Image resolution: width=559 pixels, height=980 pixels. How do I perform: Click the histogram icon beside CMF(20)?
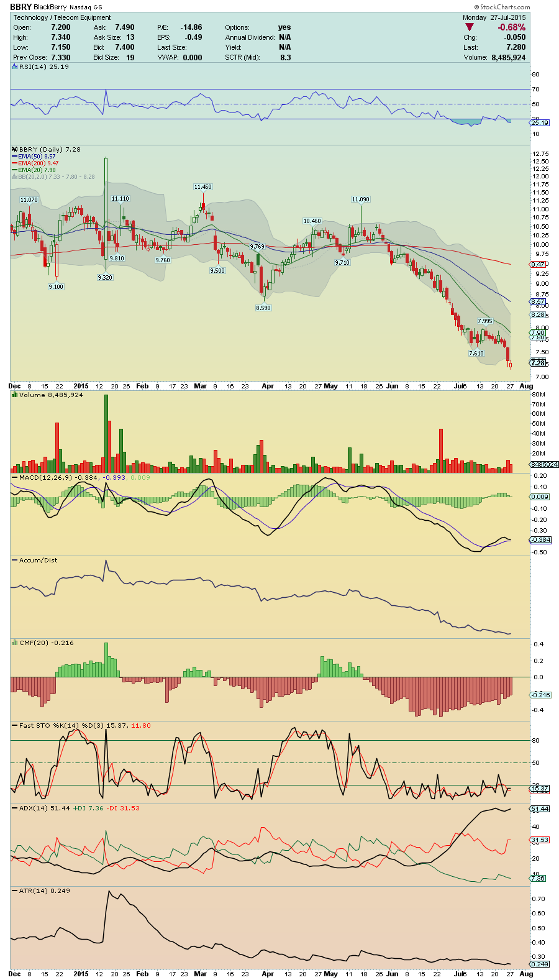click(15, 643)
